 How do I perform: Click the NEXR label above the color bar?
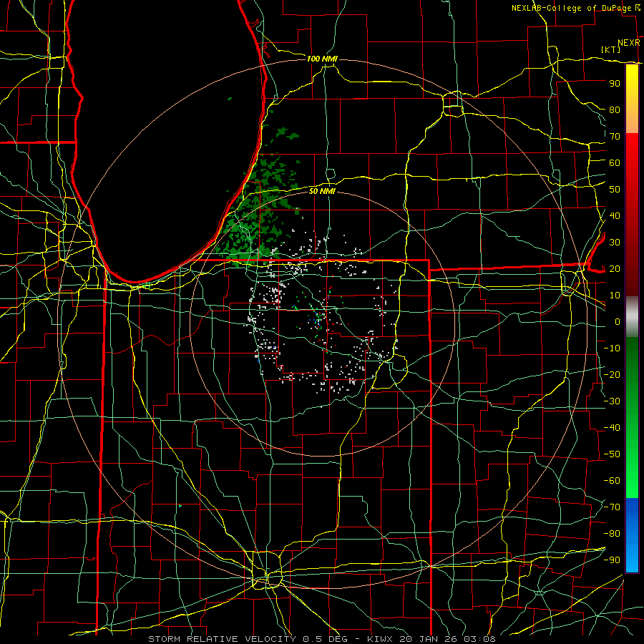[x=629, y=43]
